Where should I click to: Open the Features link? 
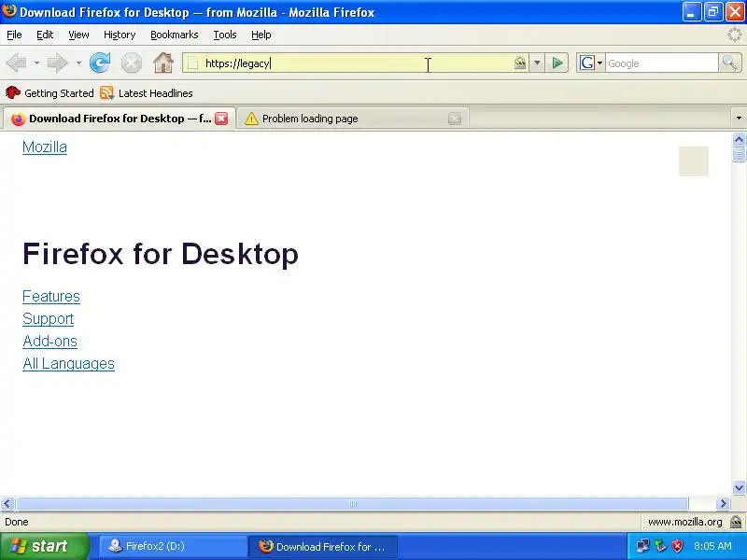pyautogui.click(x=51, y=296)
